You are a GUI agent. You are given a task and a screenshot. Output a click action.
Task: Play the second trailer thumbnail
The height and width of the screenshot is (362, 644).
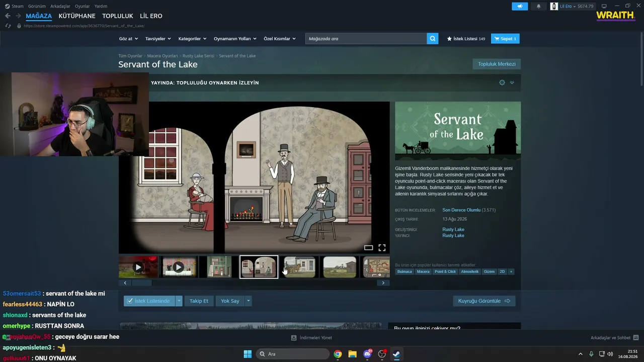179,267
